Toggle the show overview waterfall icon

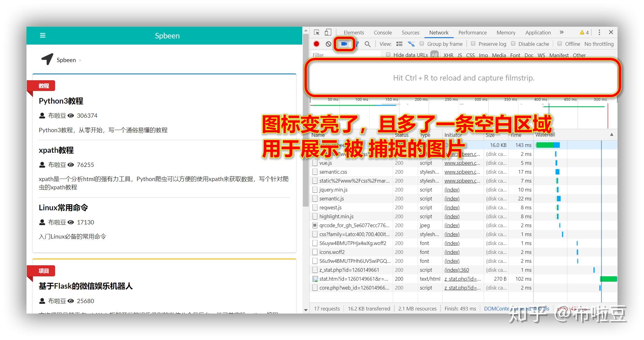pos(411,44)
